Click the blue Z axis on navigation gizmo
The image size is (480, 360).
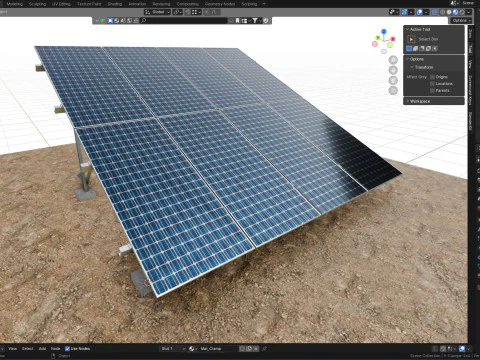384,32
